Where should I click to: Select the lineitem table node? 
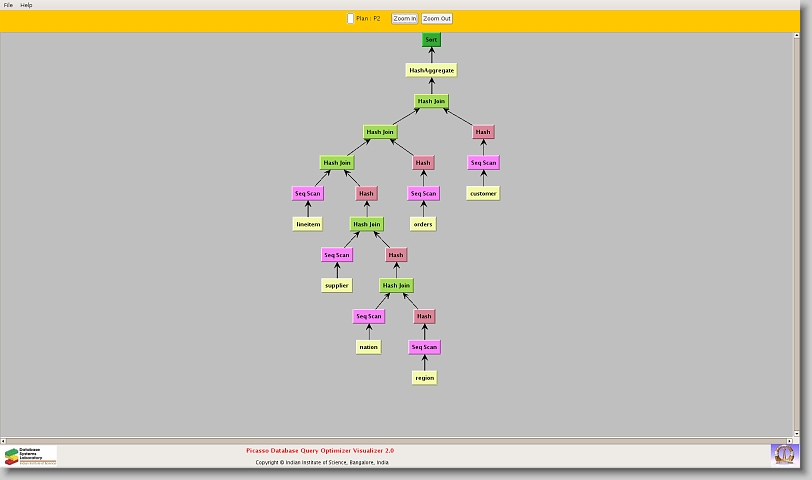tap(308, 224)
